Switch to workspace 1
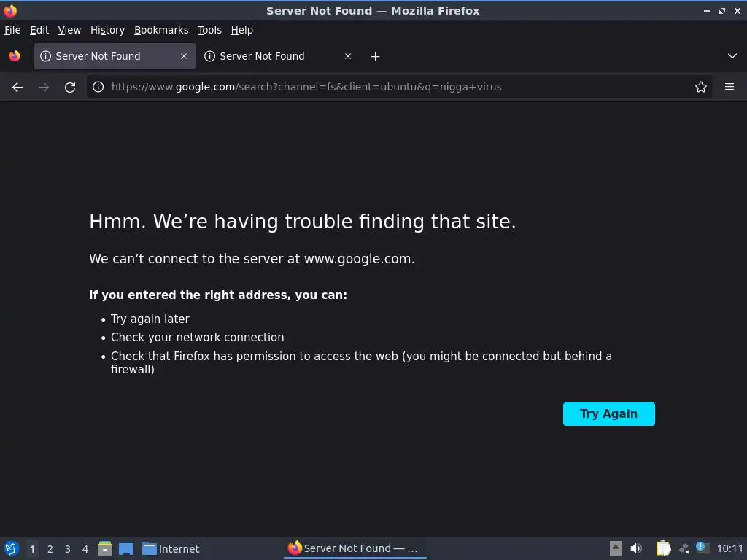The image size is (747, 560). (x=32, y=549)
